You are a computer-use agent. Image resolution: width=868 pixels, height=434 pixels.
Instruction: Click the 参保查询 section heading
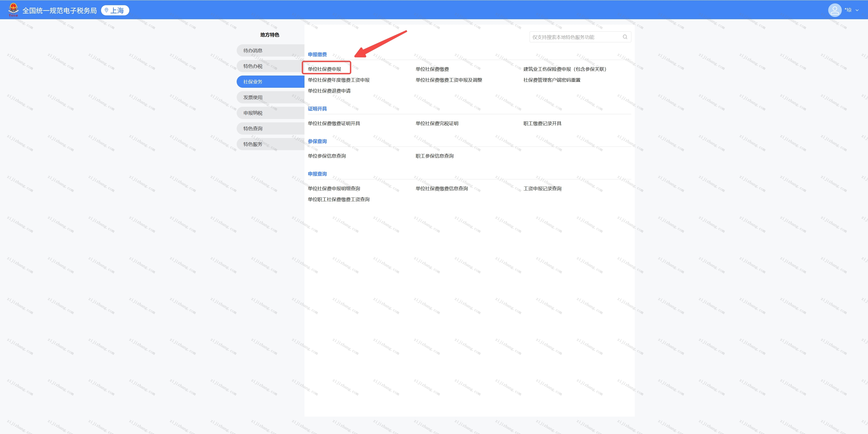[317, 141]
